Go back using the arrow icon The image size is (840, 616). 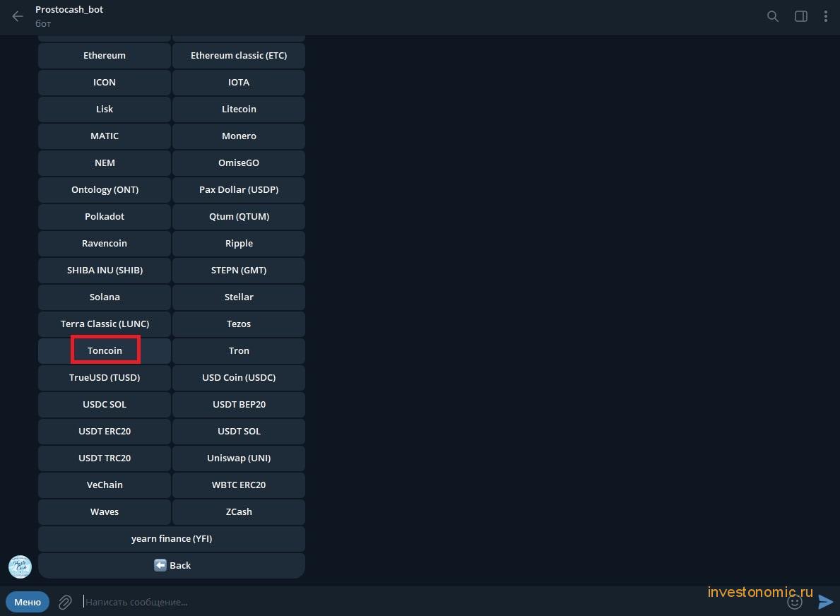point(18,17)
